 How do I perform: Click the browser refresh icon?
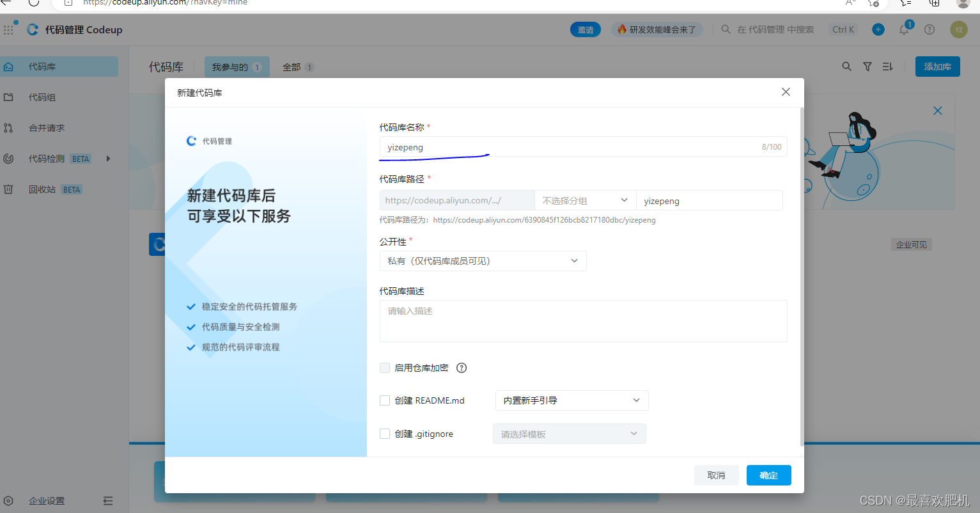tap(34, 3)
